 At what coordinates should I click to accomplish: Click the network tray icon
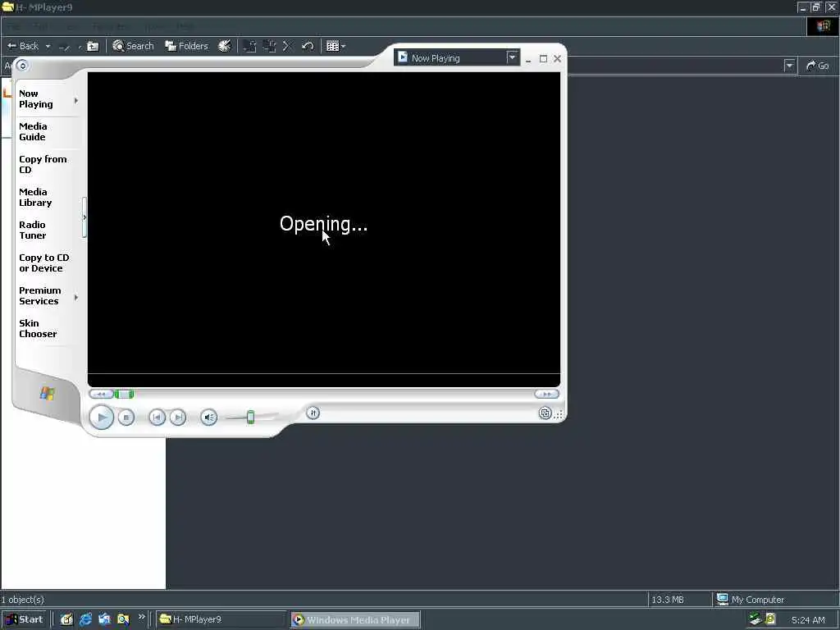pyautogui.click(x=756, y=619)
